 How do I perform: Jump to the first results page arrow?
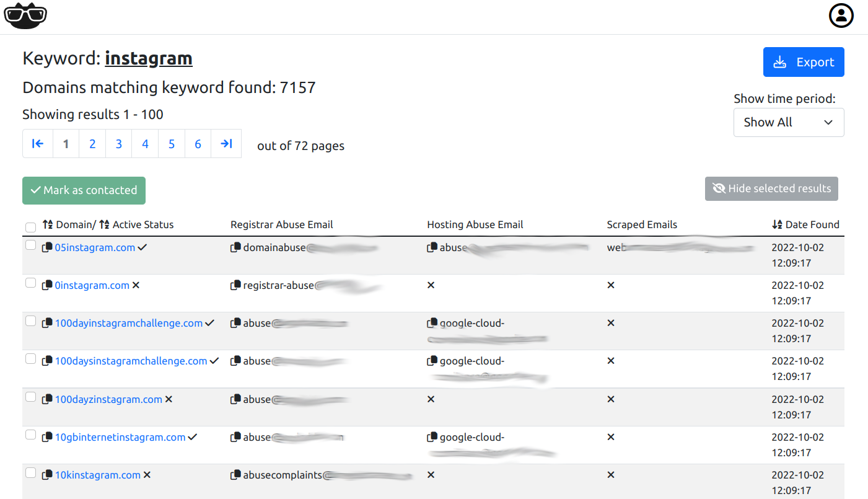tap(38, 144)
